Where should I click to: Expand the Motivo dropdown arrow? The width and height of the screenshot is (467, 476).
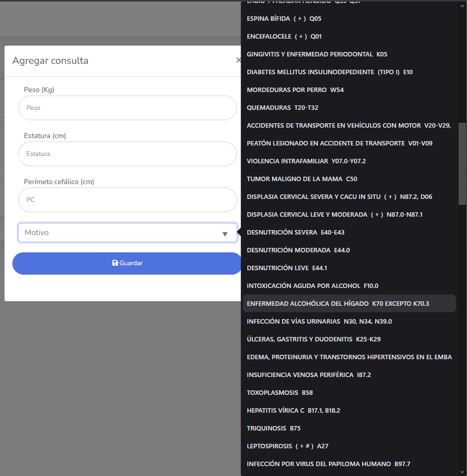coord(225,234)
